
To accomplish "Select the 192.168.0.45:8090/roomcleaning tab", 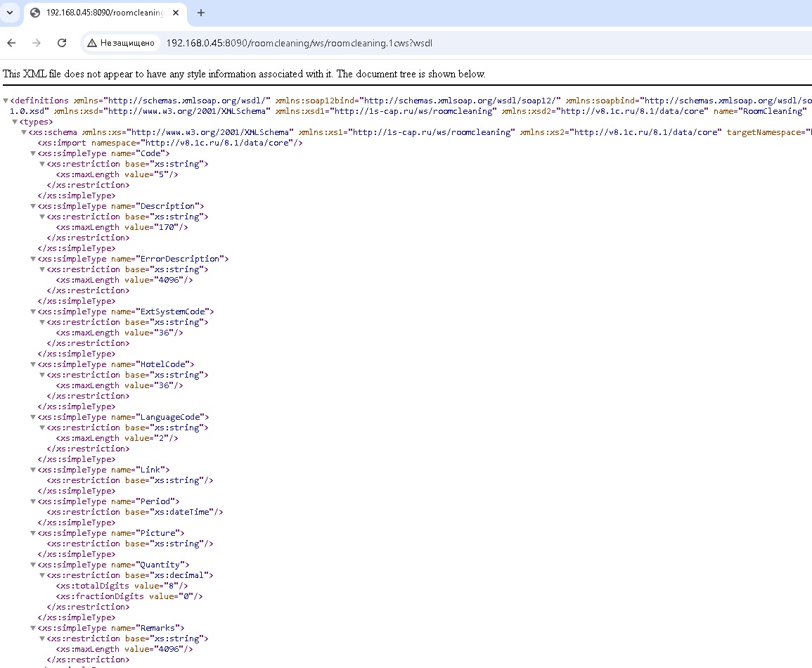I will [x=104, y=13].
